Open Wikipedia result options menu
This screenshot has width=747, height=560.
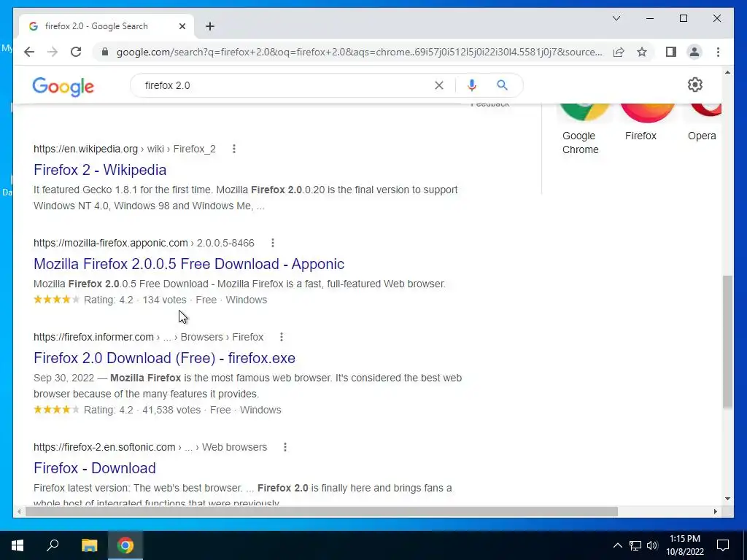234,149
